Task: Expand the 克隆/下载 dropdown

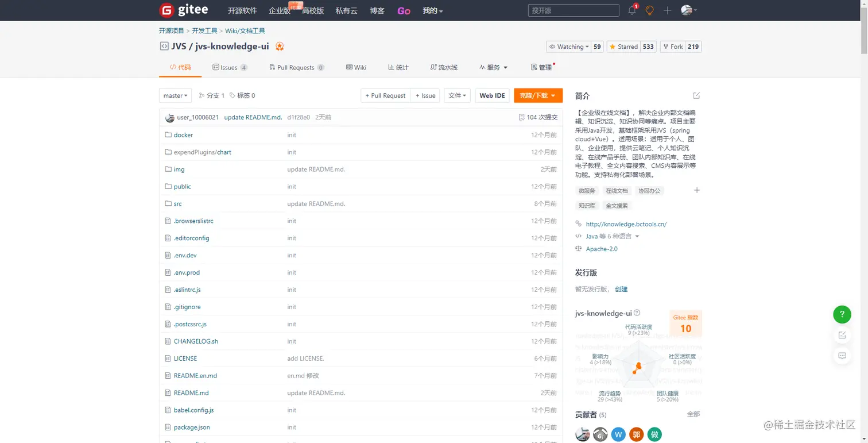Action: click(538, 95)
